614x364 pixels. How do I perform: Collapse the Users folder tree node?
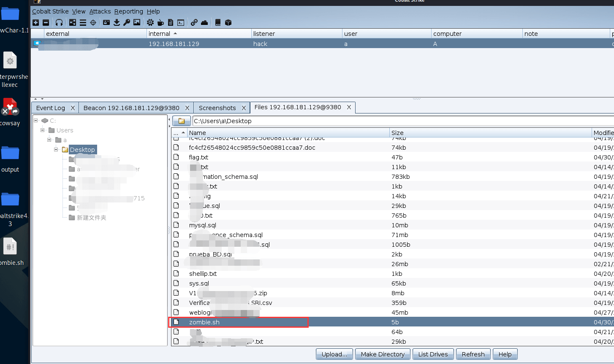[42, 130]
